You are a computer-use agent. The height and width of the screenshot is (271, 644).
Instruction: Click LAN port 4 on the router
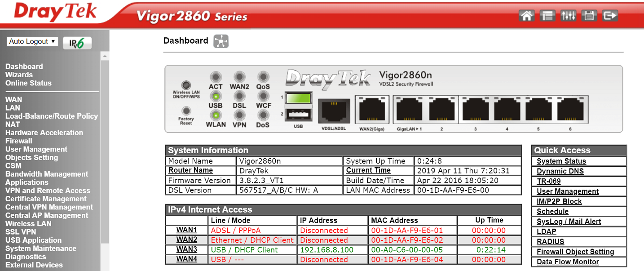pyautogui.click(x=507, y=110)
